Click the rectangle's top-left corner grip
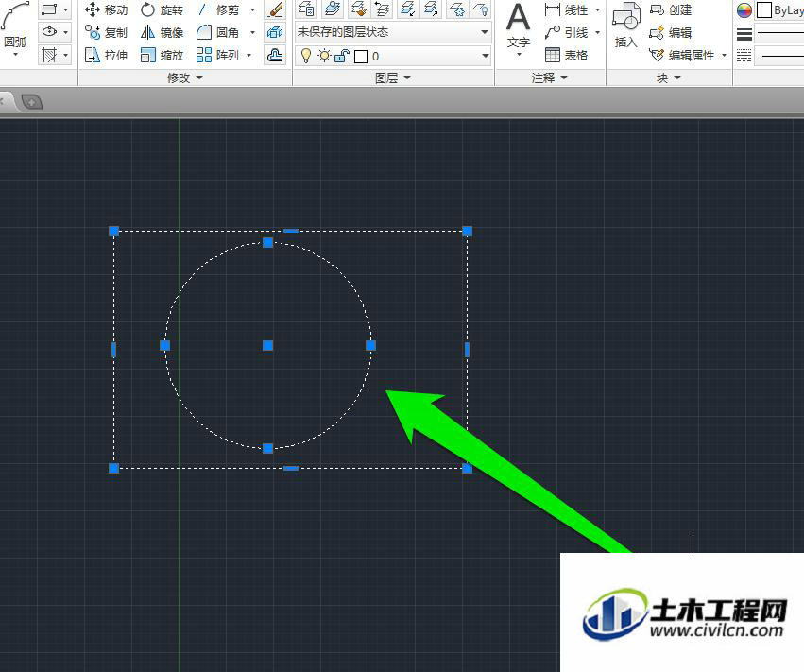The width and height of the screenshot is (804, 672). [113, 231]
